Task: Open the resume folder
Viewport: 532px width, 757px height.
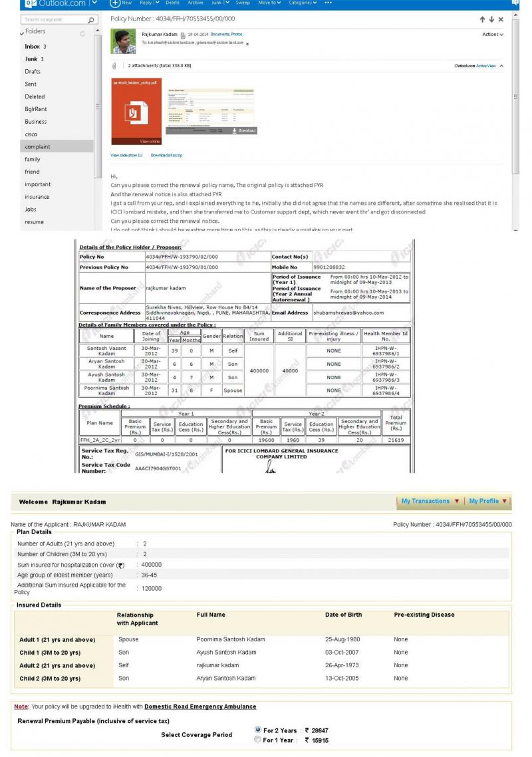Action: (35, 222)
